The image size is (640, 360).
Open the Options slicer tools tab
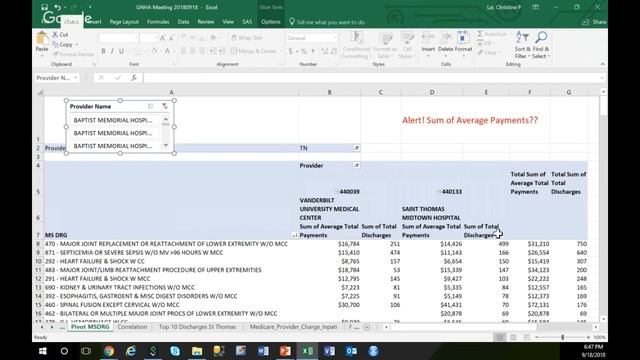(271, 22)
